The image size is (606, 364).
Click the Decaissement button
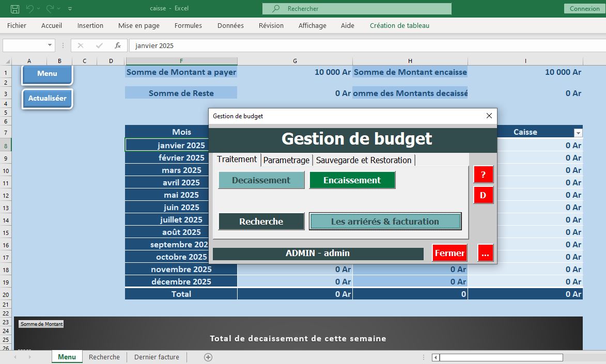coord(261,180)
